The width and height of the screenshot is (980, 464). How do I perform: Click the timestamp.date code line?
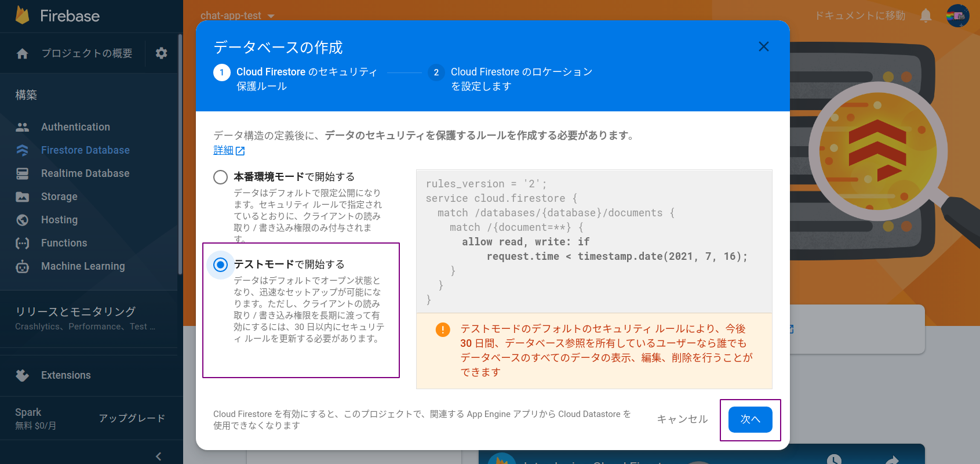(617, 256)
